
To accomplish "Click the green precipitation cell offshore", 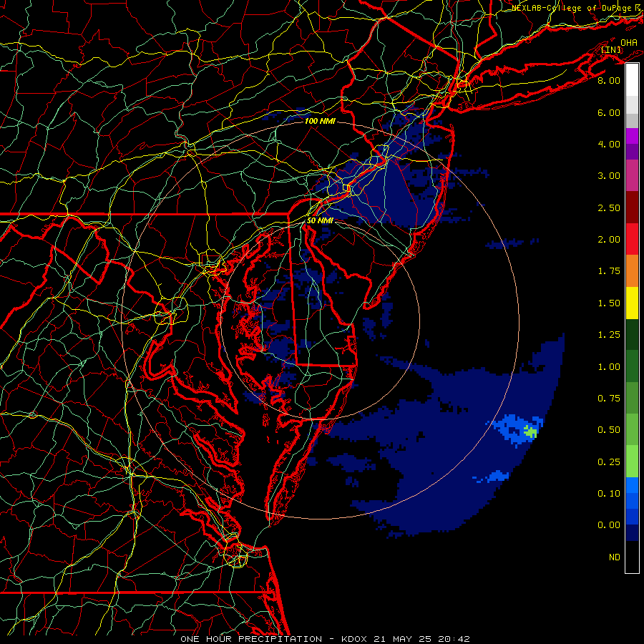I will [531, 431].
